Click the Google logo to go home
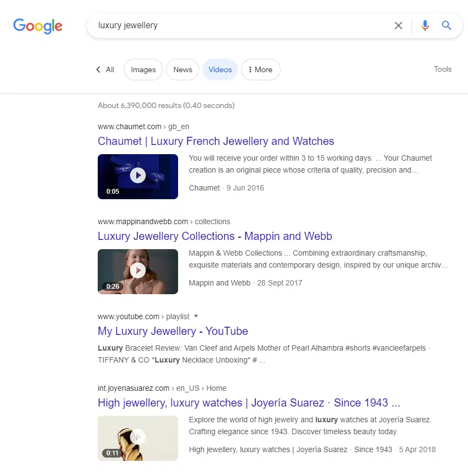This screenshot has width=468, height=476. click(37, 26)
